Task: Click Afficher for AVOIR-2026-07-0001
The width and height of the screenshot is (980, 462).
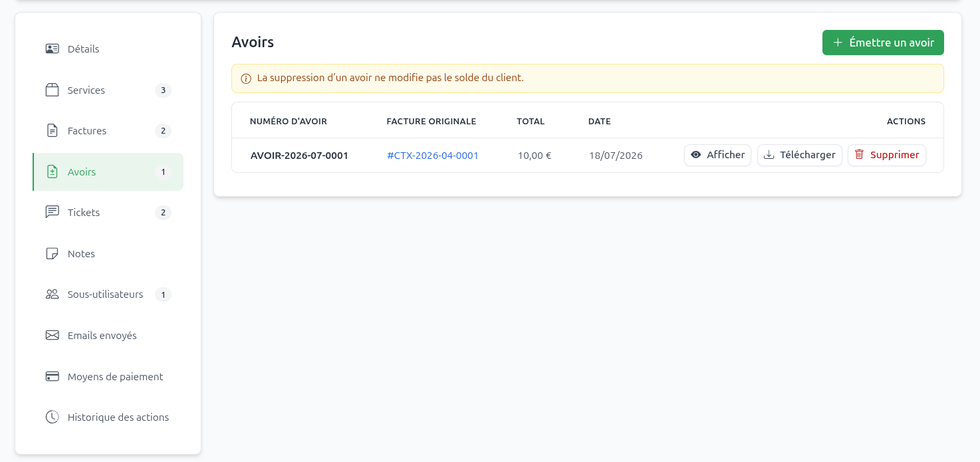Action: [x=717, y=155]
